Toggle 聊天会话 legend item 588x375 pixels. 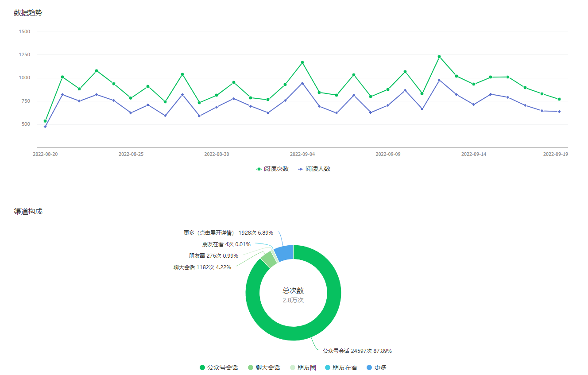(x=264, y=367)
